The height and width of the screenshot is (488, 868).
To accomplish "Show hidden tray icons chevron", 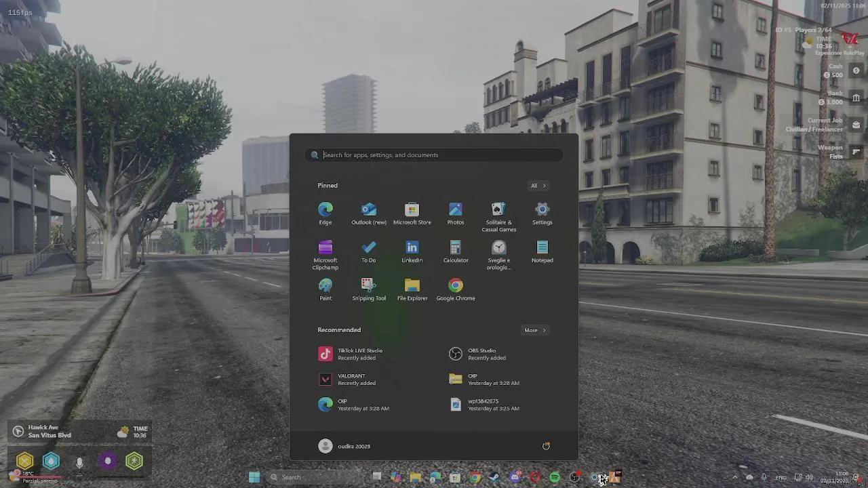I will click(735, 477).
